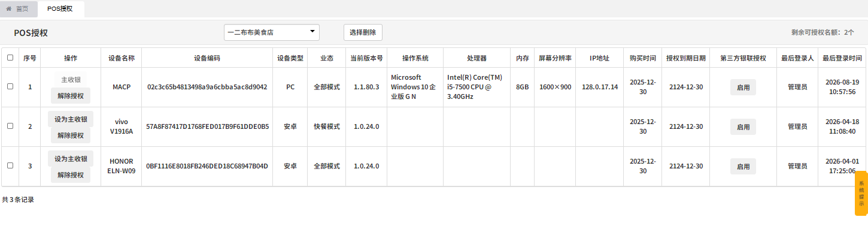Click 解除授权 for the MACP device
The height and width of the screenshot is (226, 868).
71,95
